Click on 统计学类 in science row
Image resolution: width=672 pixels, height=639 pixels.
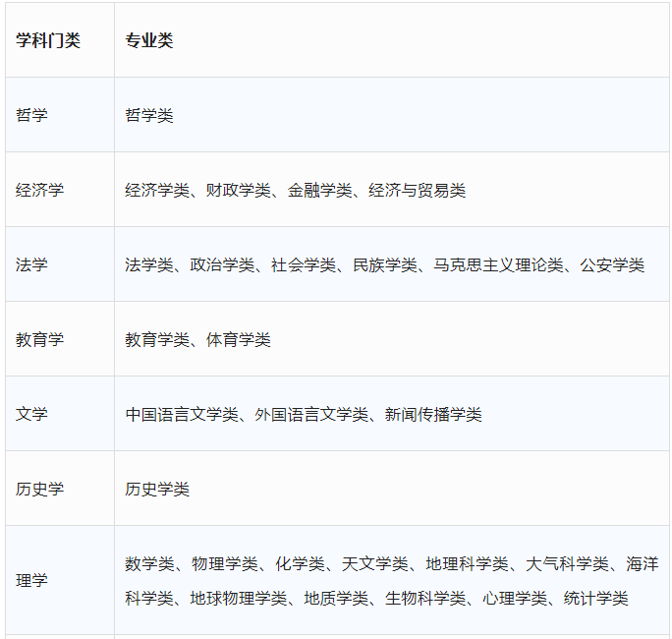(x=595, y=598)
